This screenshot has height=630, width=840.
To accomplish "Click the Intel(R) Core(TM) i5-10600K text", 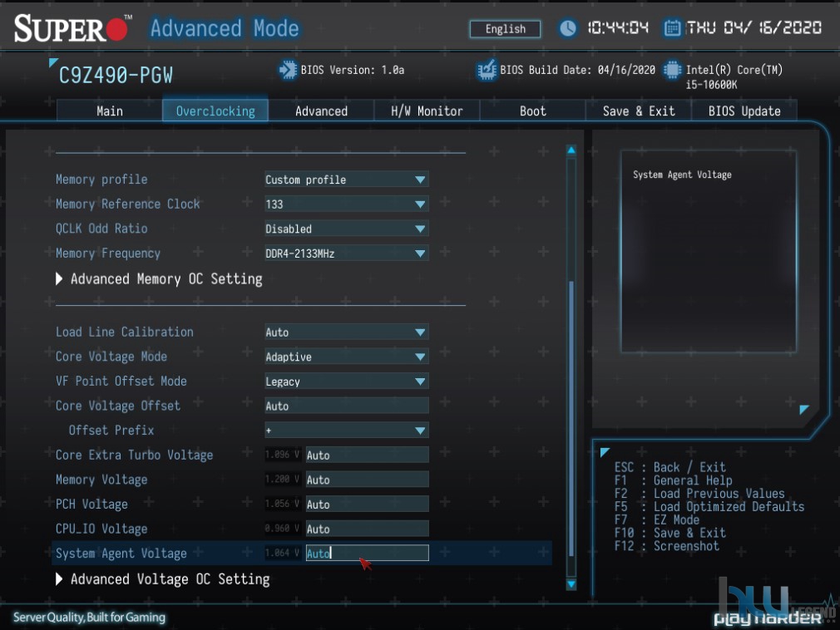I will 734,77.
